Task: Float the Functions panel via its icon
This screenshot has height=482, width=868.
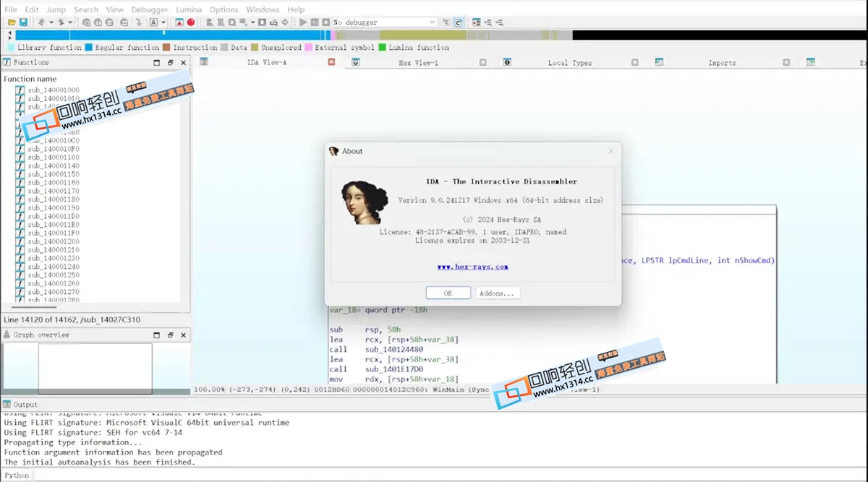Action: (x=171, y=63)
